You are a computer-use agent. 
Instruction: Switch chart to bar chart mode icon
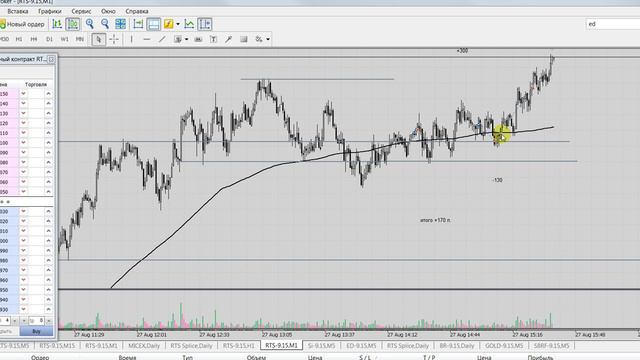(57, 24)
